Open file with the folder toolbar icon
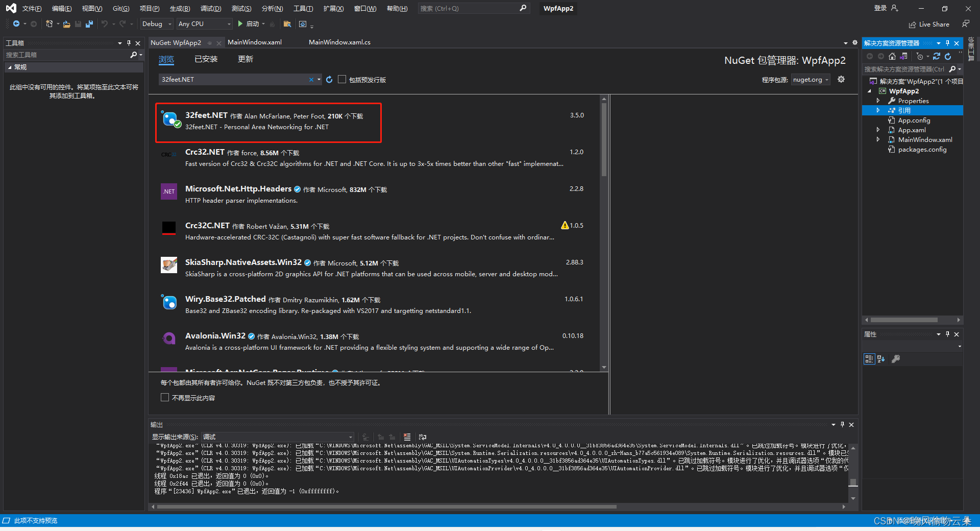Screen dimensions: 980x531 coord(67,24)
